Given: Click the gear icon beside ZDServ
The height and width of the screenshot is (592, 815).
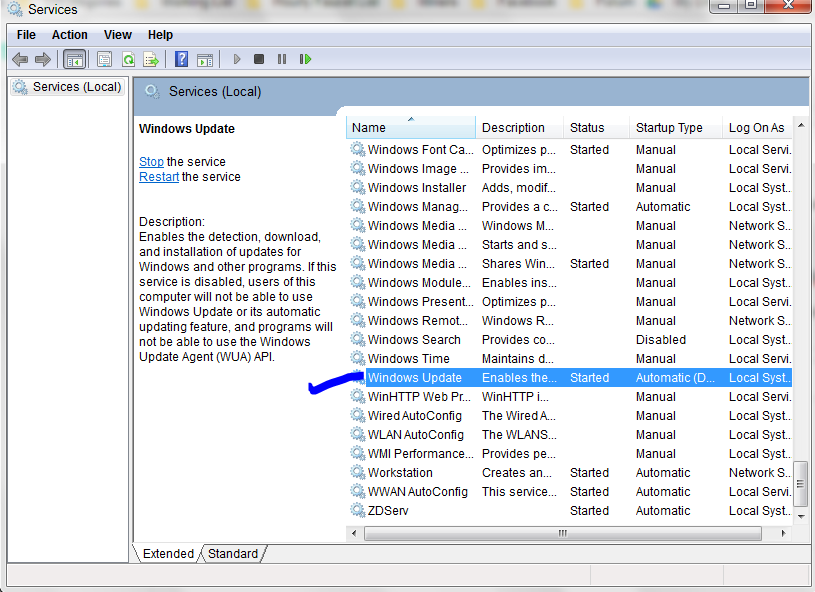Looking at the screenshot, I should pos(358,510).
